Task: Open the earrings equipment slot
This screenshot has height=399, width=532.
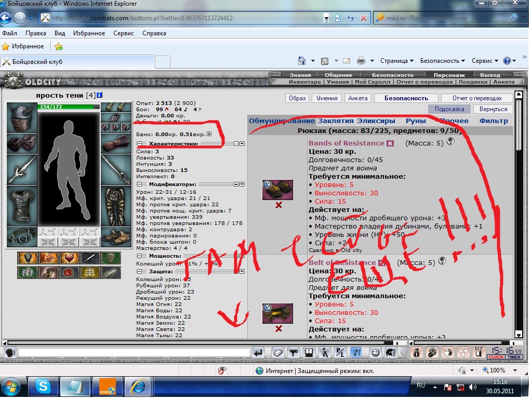Action: [116, 107]
